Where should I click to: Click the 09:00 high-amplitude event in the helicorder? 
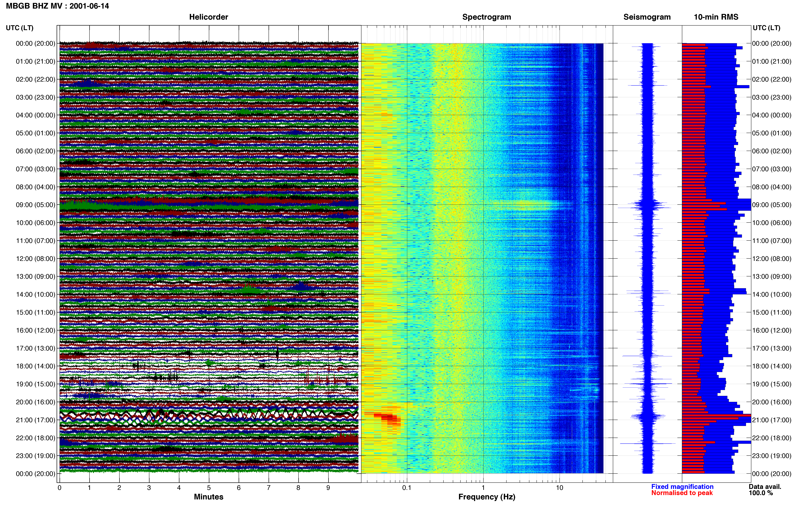click(x=209, y=204)
